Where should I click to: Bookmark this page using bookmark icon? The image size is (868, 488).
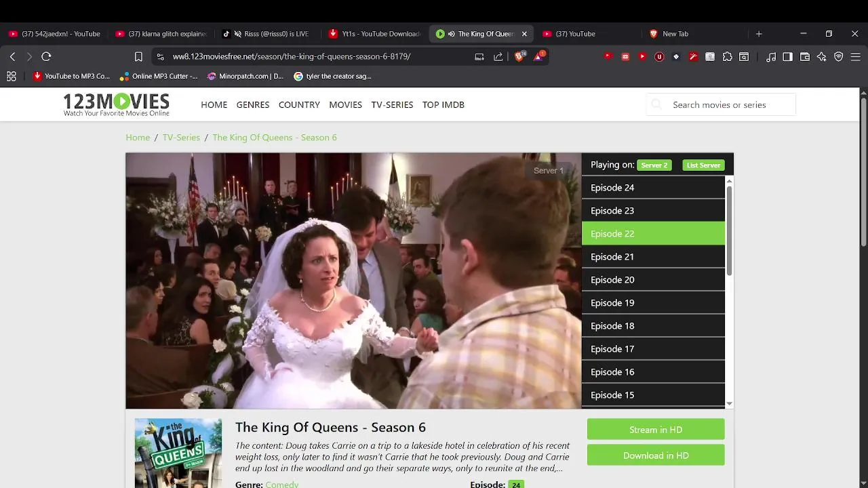pos(138,57)
